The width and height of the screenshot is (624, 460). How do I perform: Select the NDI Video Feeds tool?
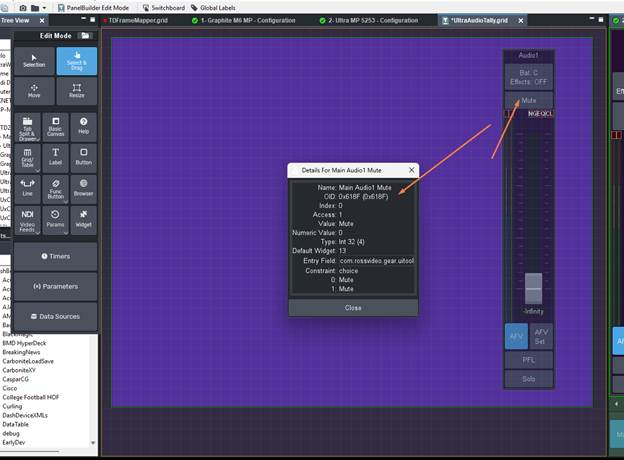(x=27, y=220)
